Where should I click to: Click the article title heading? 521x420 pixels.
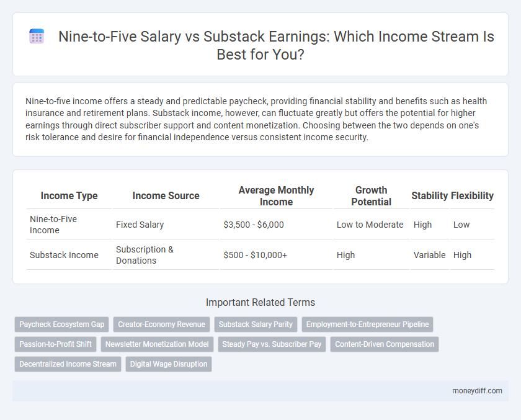click(276, 45)
